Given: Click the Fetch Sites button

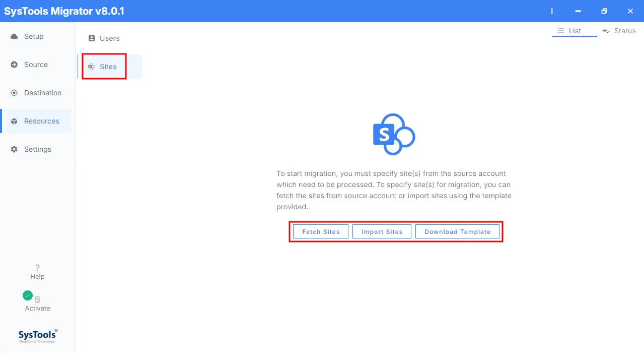Looking at the screenshot, I should (x=321, y=232).
